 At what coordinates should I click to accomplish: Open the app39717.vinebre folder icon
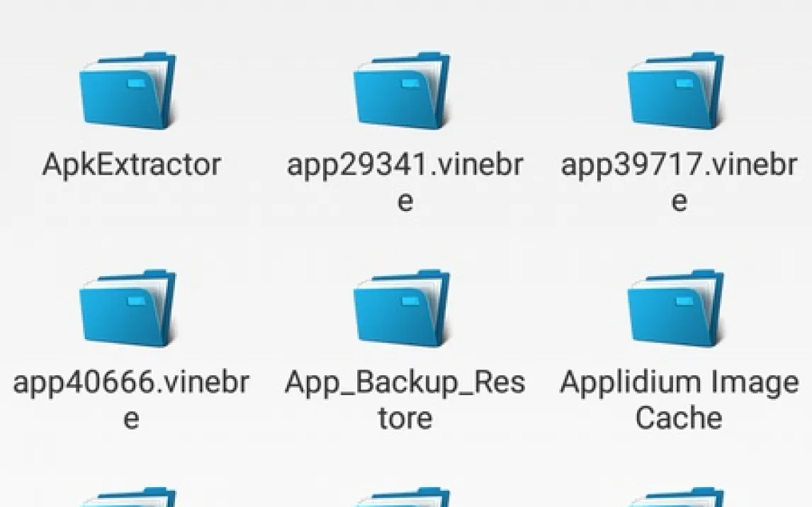tap(677, 90)
